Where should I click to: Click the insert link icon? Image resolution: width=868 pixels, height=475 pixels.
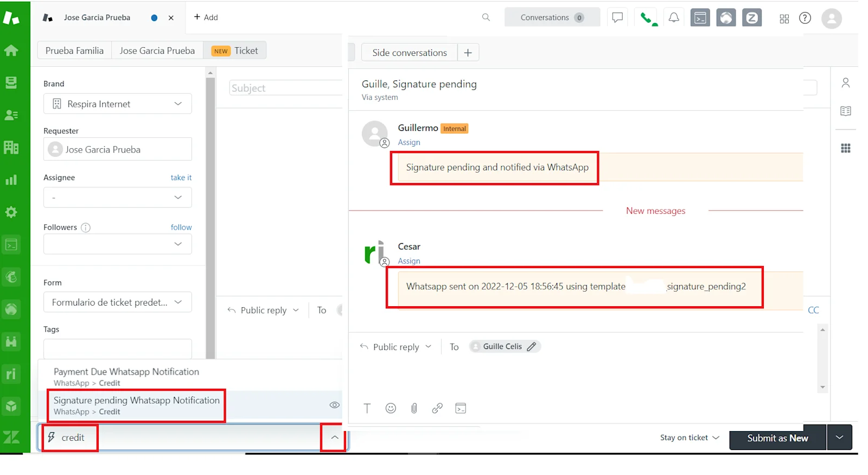(x=437, y=408)
